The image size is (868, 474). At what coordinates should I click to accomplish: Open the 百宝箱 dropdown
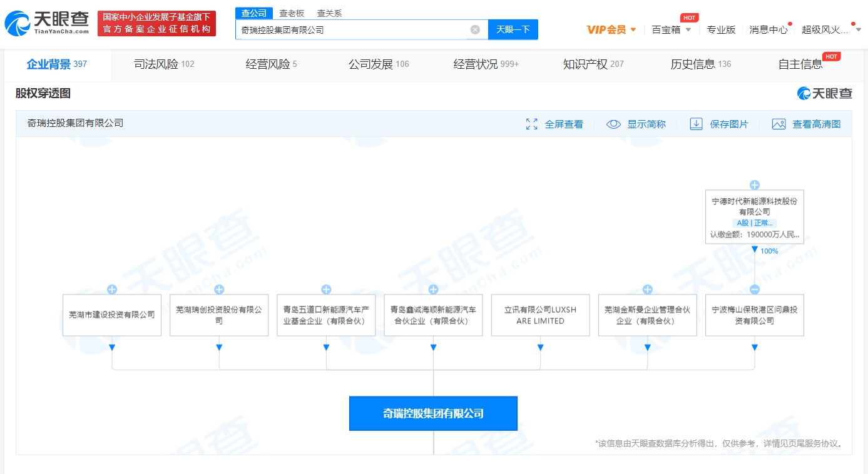tap(671, 29)
